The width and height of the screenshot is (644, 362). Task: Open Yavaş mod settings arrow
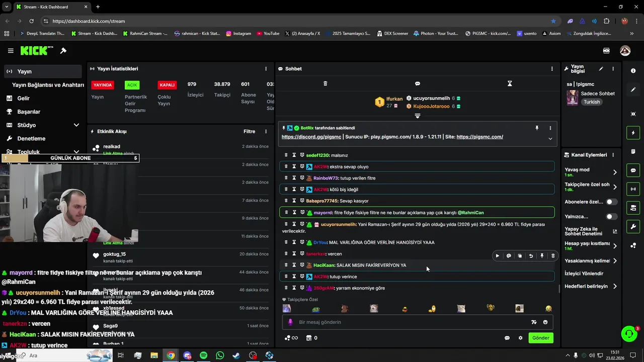[615, 172]
